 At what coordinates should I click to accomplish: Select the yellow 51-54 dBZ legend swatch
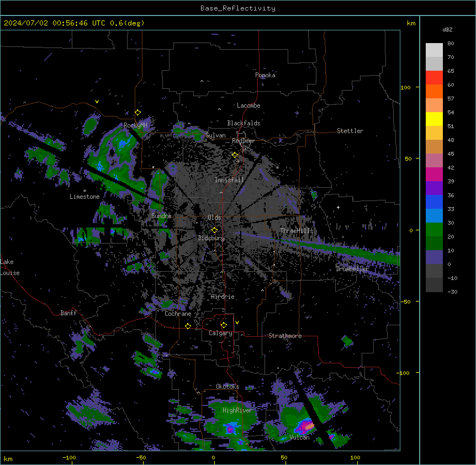(x=434, y=119)
